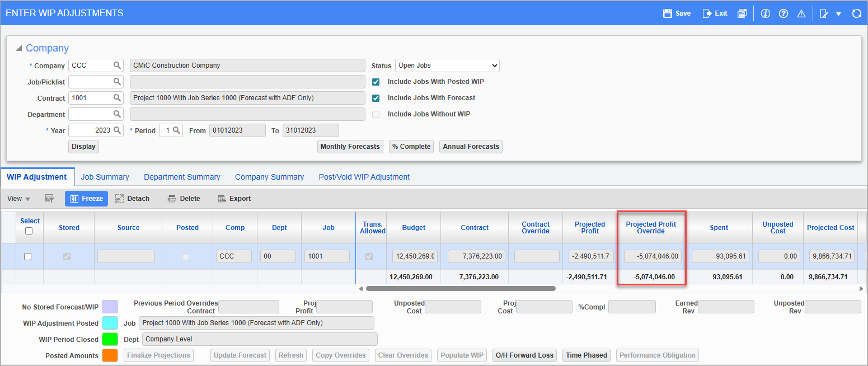Image resolution: width=868 pixels, height=366 pixels.
Task: Open the multi-window stack icon
Action: pos(742,13)
